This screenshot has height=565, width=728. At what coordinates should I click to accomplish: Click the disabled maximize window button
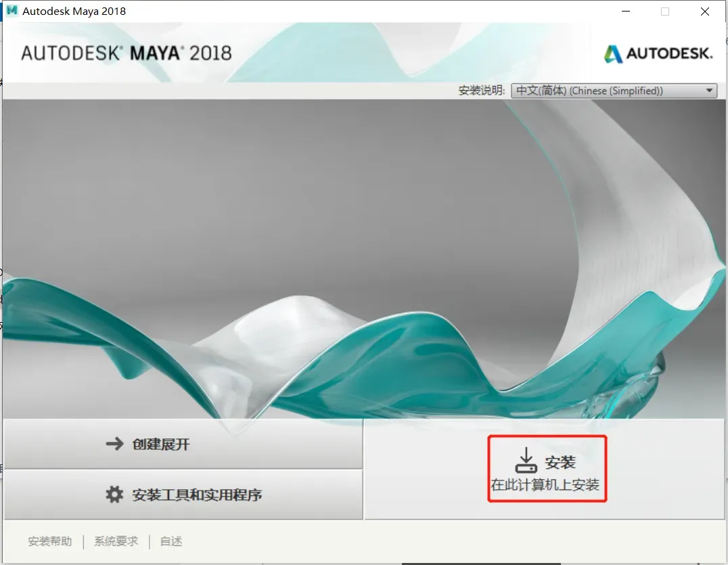point(665,11)
